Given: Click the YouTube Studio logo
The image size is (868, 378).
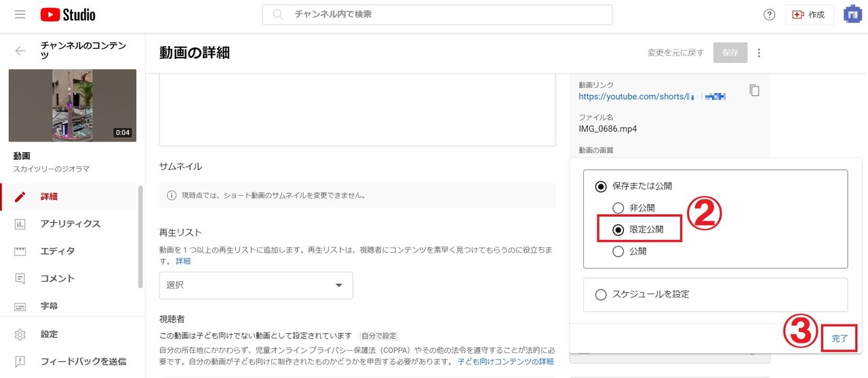Looking at the screenshot, I should click(x=68, y=15).
